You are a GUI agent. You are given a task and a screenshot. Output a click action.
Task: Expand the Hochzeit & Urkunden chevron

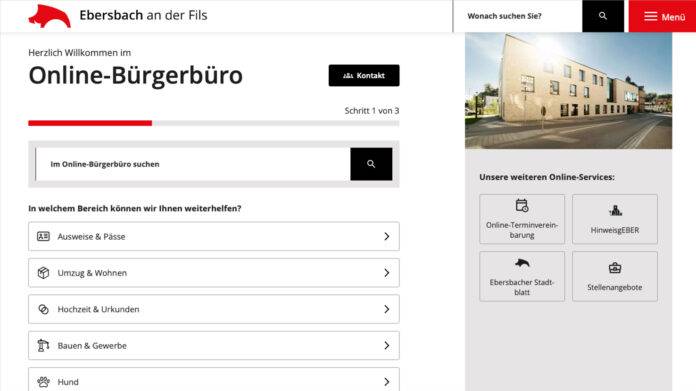click(387, 309)
